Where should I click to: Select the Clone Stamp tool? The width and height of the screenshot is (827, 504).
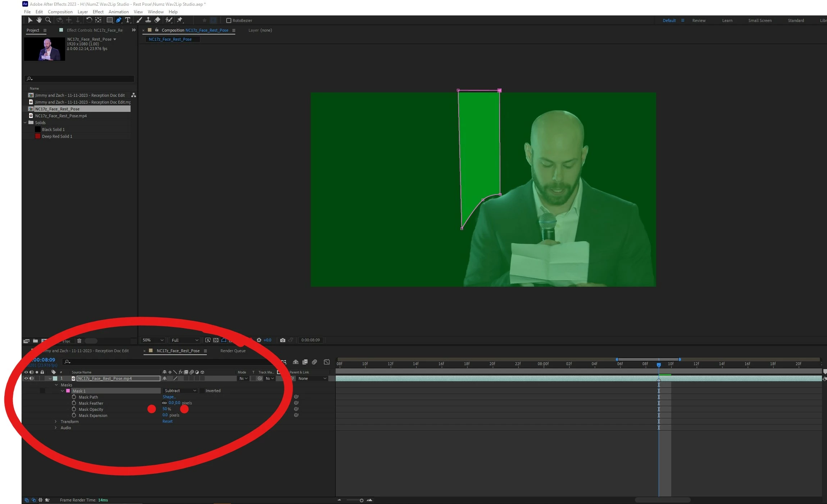(148, 20)
